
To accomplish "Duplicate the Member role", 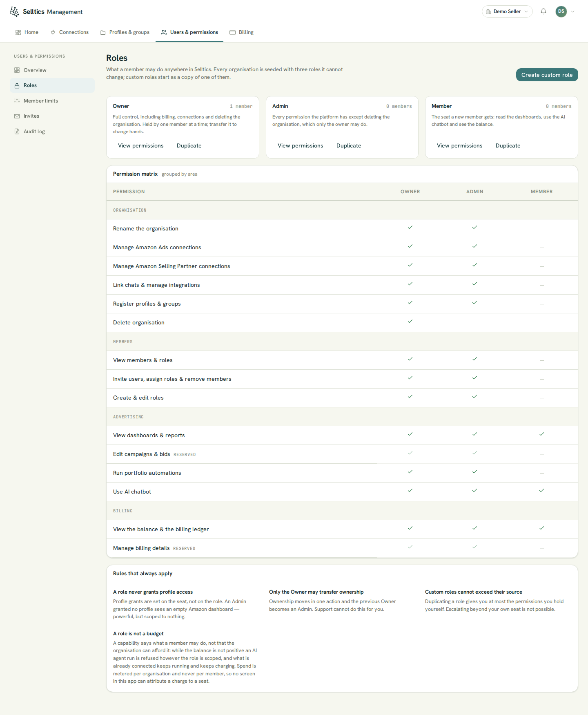I will coord(508,145).
